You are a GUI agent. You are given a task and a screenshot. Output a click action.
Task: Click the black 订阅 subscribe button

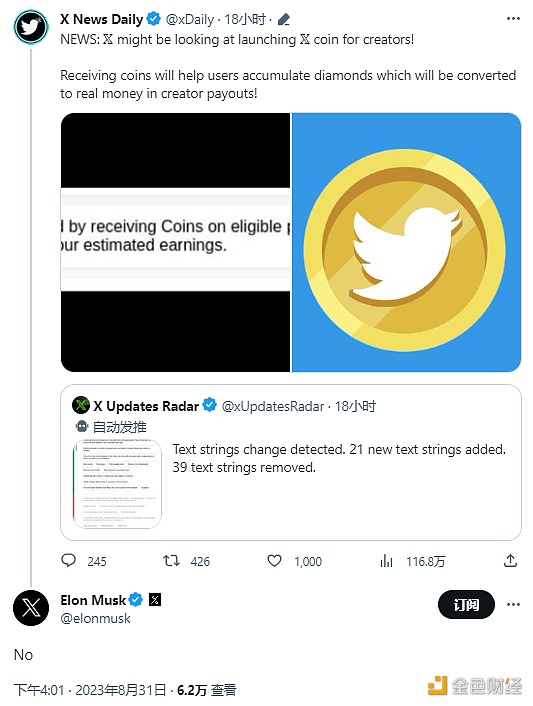(466, 604)
